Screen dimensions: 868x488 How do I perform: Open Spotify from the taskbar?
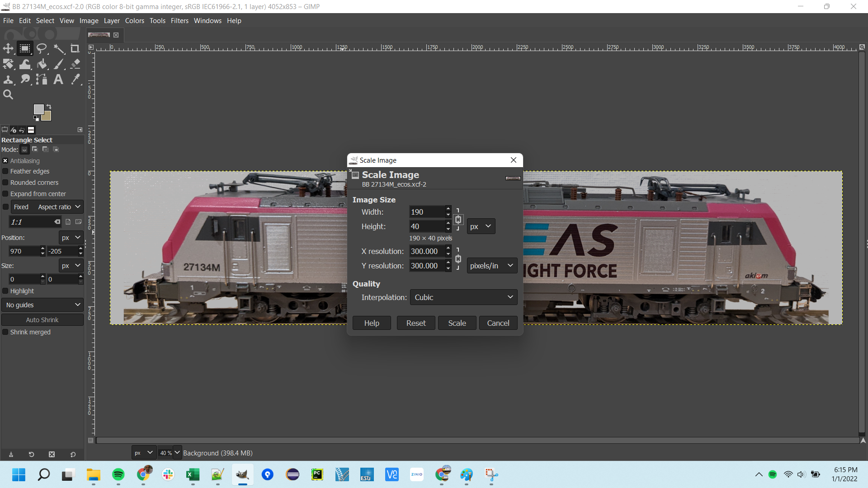point(118,474)
